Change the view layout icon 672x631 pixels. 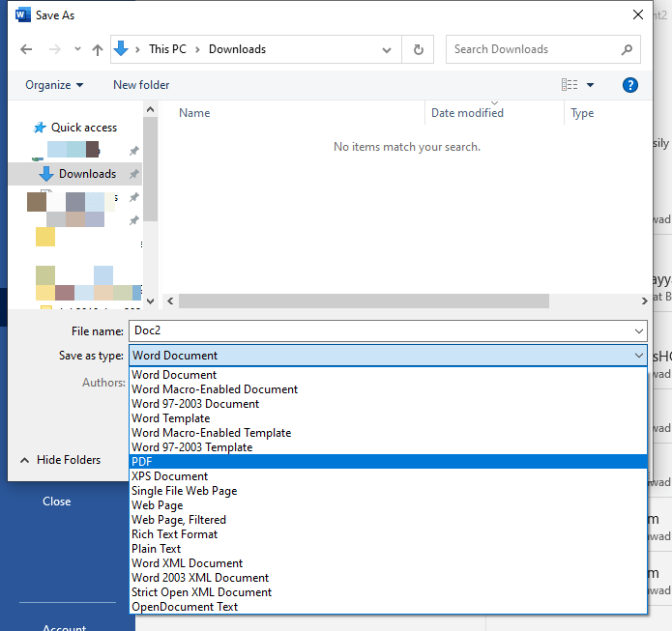[570, 85]
